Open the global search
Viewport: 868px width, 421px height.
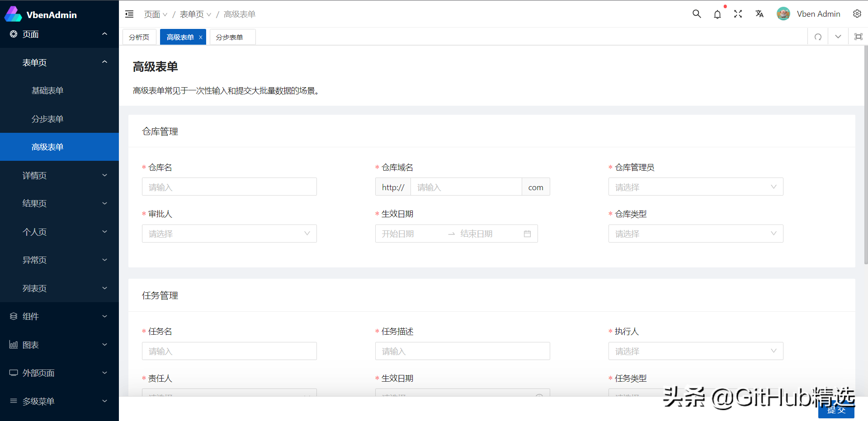click(696, 14)
